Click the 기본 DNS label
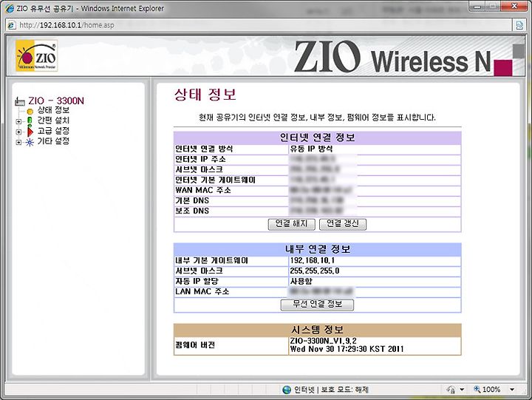 click(192, 200)
